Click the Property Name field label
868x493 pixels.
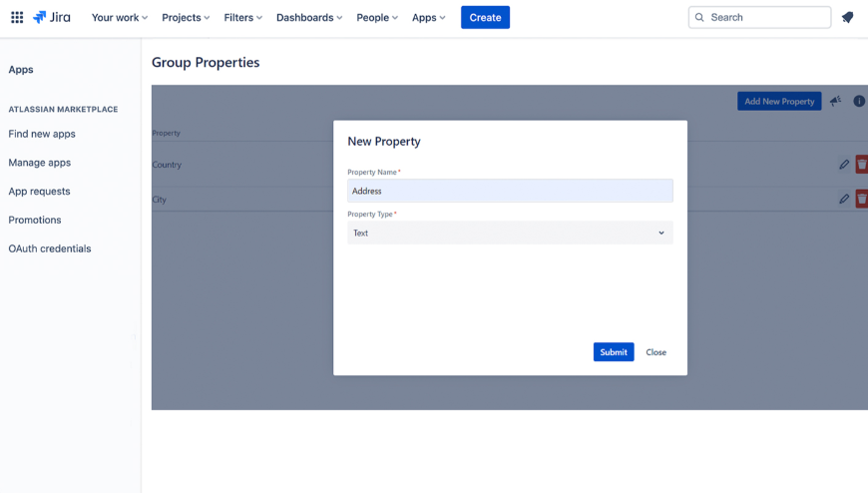click(372, 172)
